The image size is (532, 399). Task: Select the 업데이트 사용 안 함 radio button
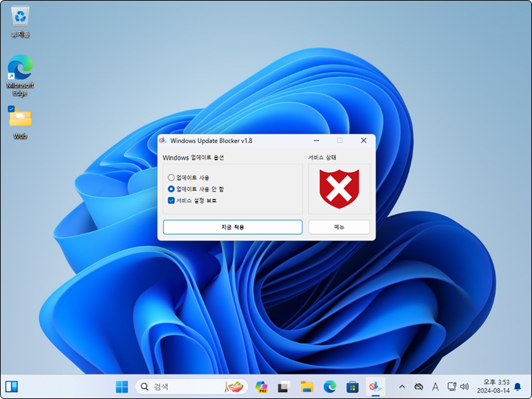[x=171, y=188]
